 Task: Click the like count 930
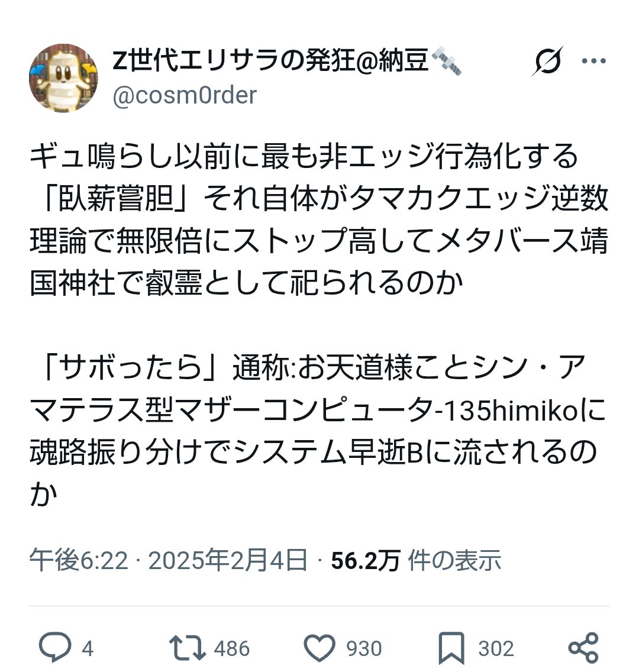(x=364, y=648)
